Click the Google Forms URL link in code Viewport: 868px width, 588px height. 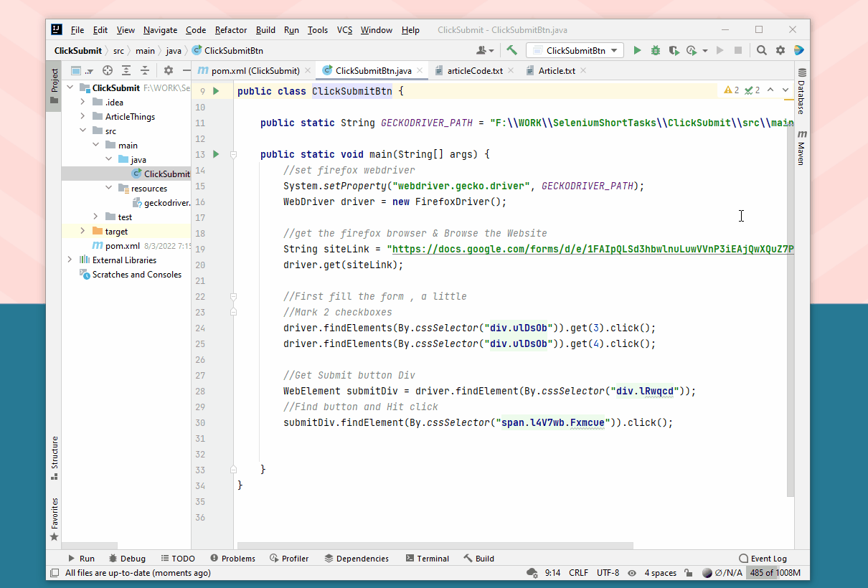point(593,249)
